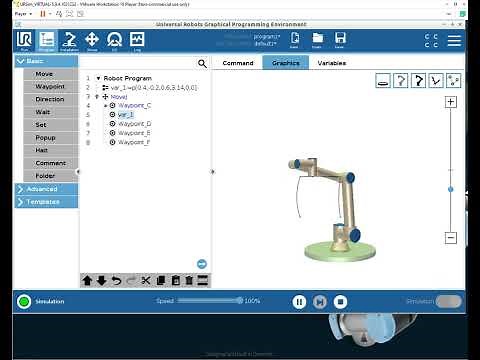Click the first graphics view option icon
Image resolution: width=480 pixels, height=360 pixels.
click(x=383, y=81)
